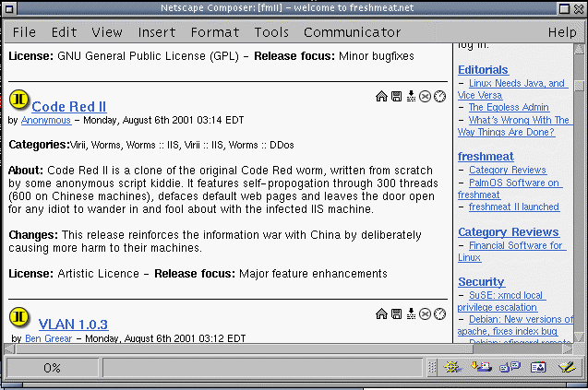Click the vertical scrollbar down arrow

click(580, 337)
